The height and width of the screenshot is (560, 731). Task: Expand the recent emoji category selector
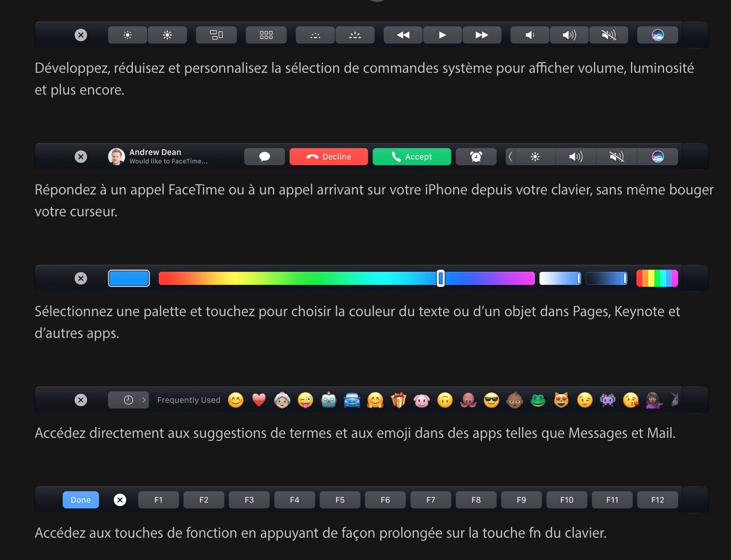(129, 400)
